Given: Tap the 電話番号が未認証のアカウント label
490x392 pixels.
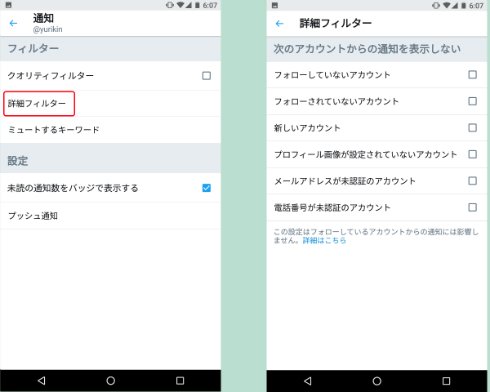Looking at the screenshot, I should [x=332, y=207].
